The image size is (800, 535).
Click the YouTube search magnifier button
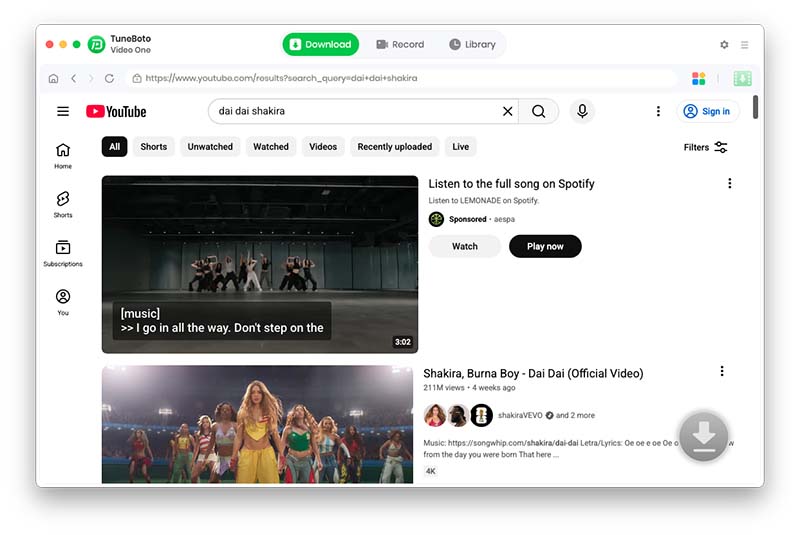(538, 111)
